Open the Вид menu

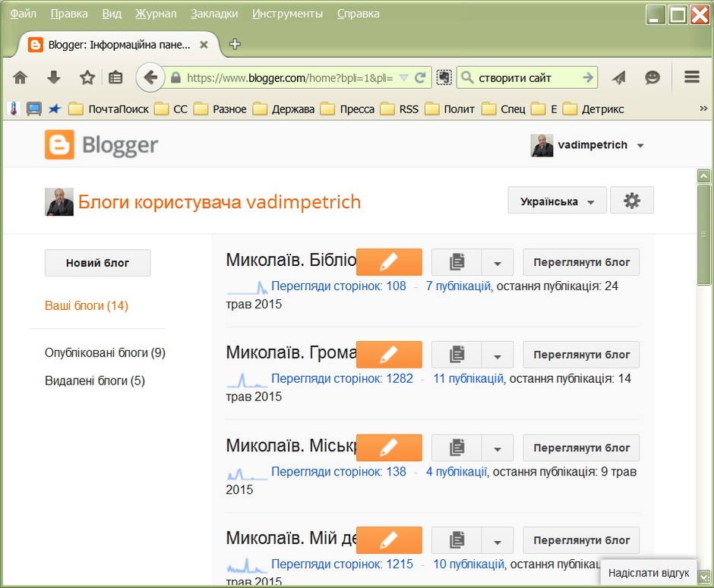pyautogui.click(x=112, y=14)
